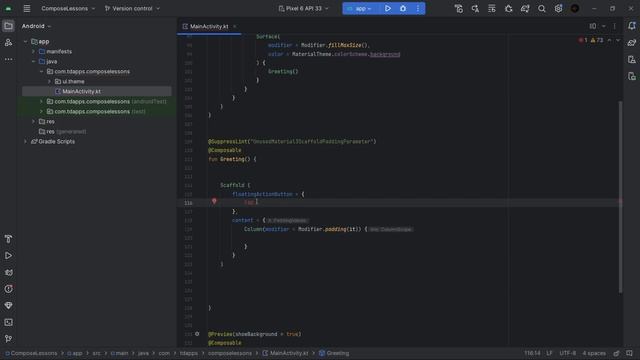This screenshot has height=360, width=640.
Task: Click Greeting breadcrumb in status bar
Action: pyautogui.click(x=334, y=353)
